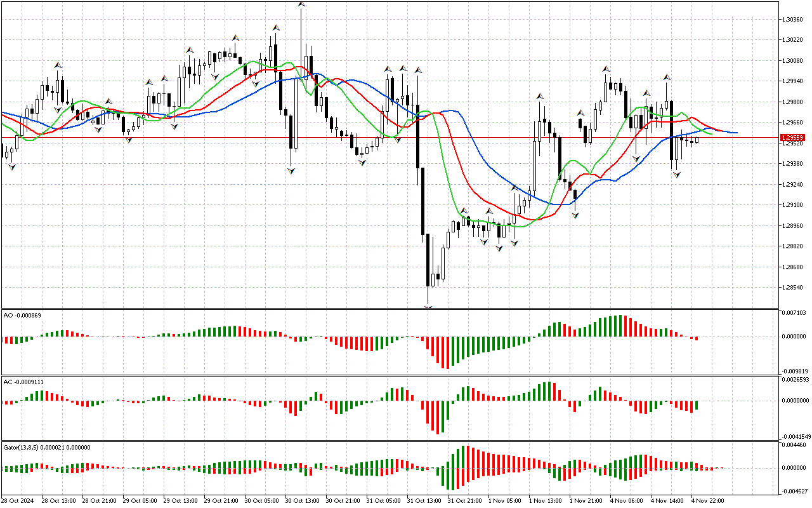Click the 29 Oct 21:00 time label
This screenshot has width=812, height=508.
[x=221, y=501]
